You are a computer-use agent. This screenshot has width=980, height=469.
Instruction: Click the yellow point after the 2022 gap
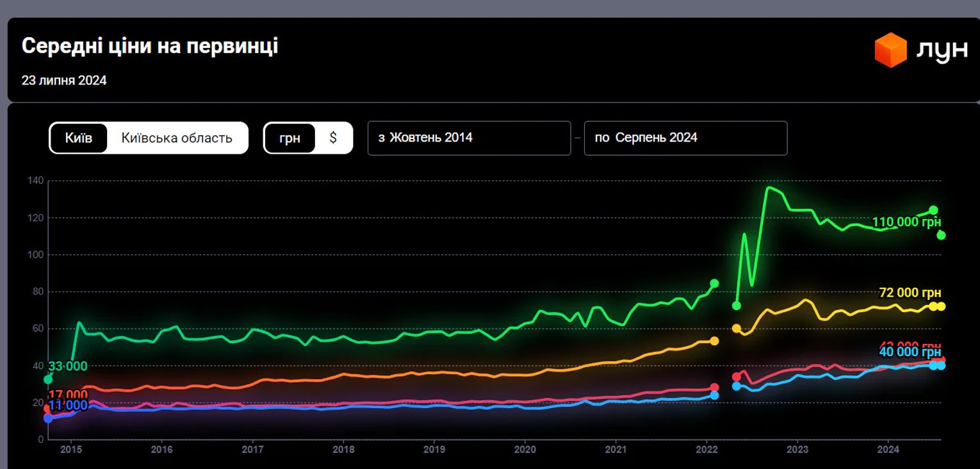point(737,328)
